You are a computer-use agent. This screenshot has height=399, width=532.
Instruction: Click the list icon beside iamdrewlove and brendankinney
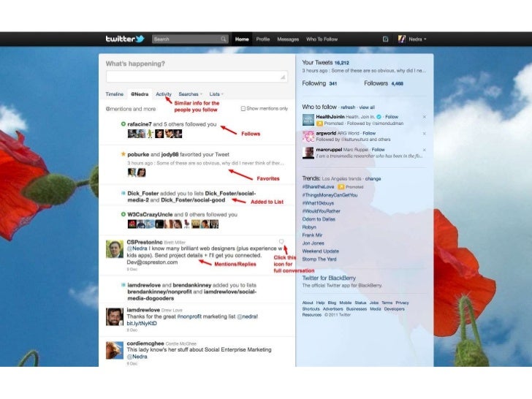point(123,285)
